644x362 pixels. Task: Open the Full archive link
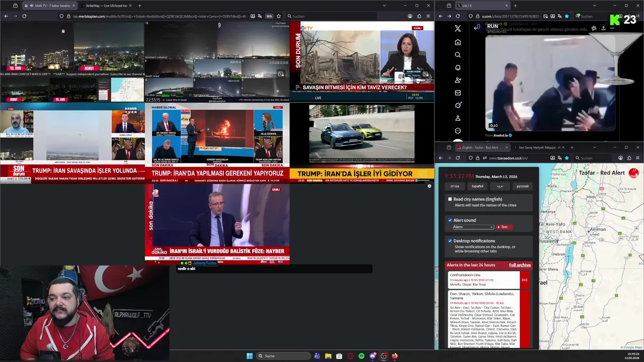click(x=520, y=265)
